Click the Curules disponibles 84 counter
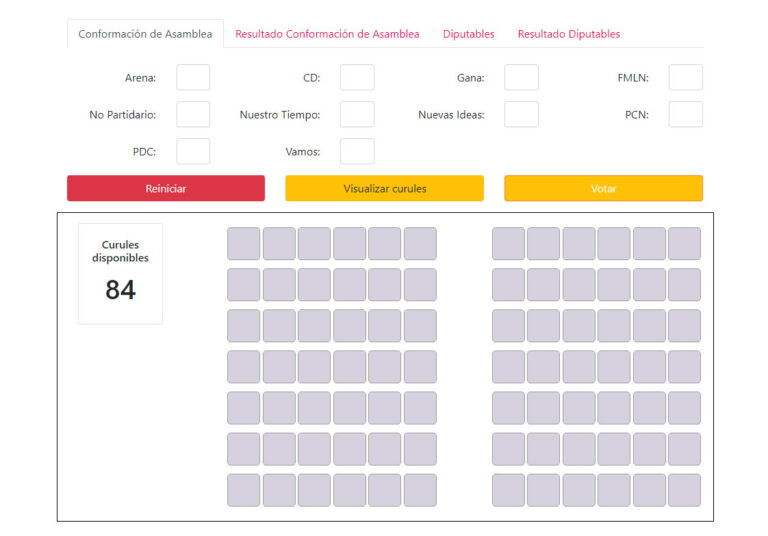This screenshot has width=768, height=536. click(120, 273)
